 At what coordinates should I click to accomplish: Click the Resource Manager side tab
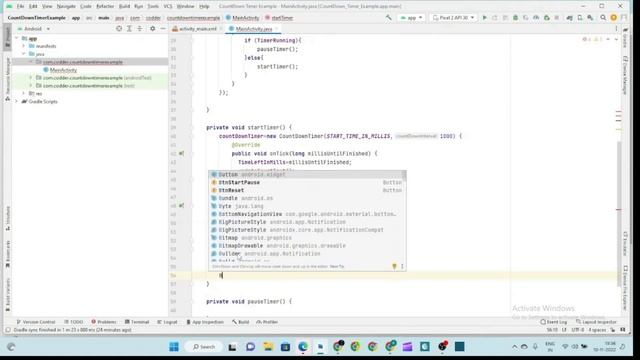click(x=7, y=79)
